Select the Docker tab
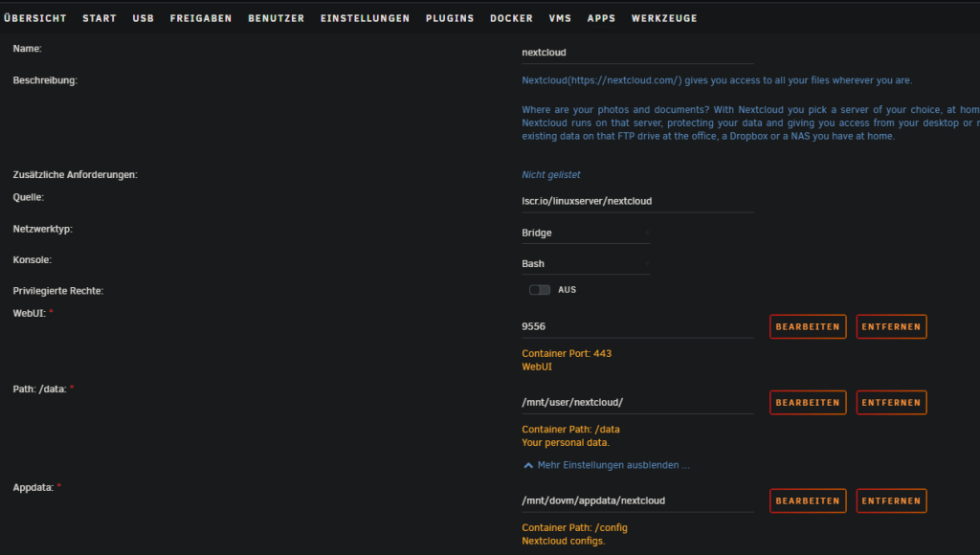 [511, 18]
